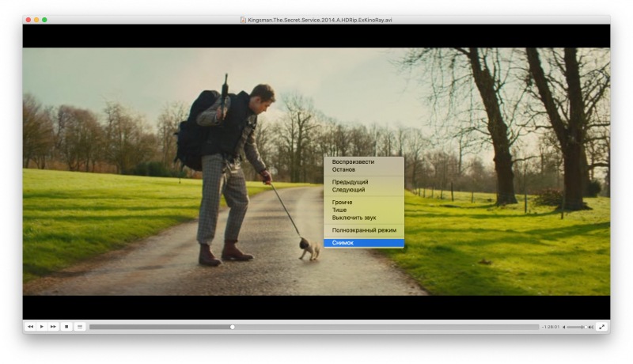The width and height of the screenshot is (633, 364).
Task: Minimize the window with the yellow button
Action: click(x=36, y=20)
